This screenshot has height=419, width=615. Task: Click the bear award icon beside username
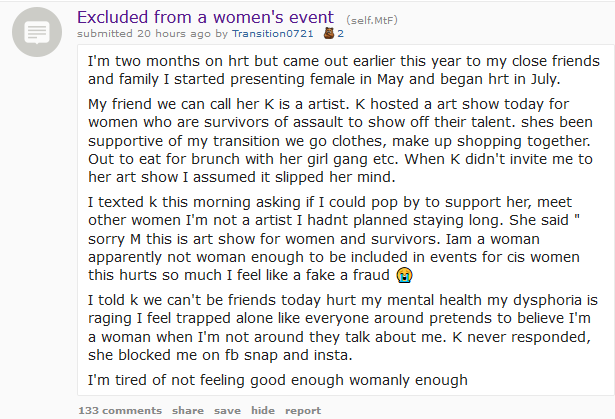(329, 34)
